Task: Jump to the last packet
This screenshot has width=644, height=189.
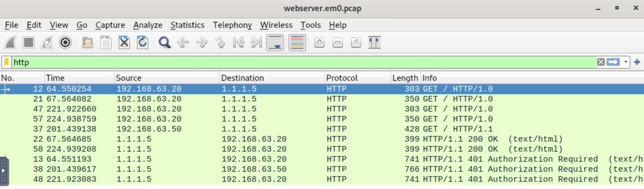Action: tap(256, 43)
